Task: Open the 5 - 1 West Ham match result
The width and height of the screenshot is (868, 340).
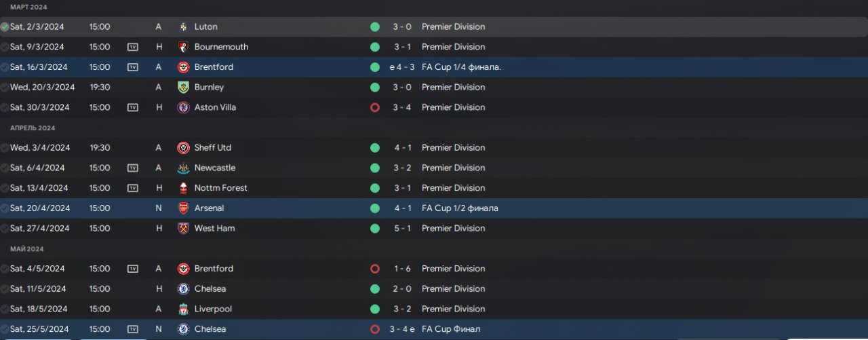Action: pos(403,229)
